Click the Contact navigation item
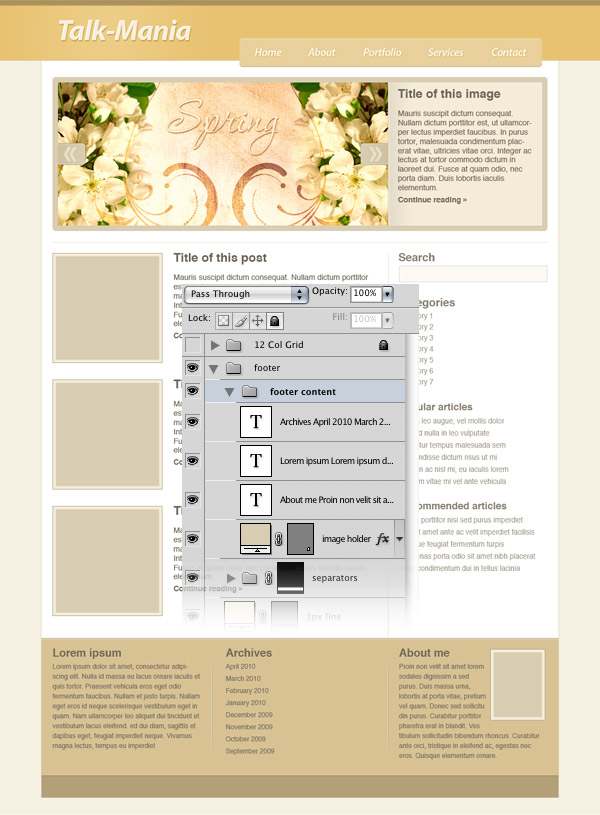This screenshot has width=600, height=815. [x=508, y=52]
